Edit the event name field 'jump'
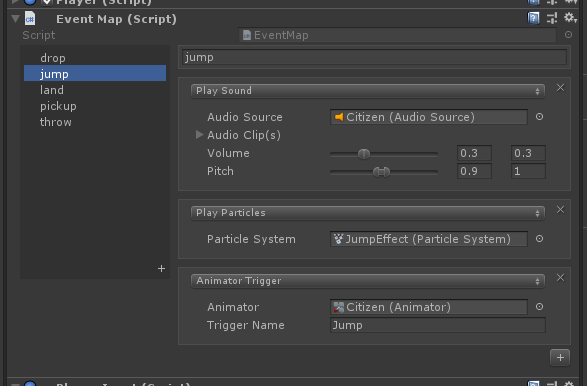 [x=374, y=57]
